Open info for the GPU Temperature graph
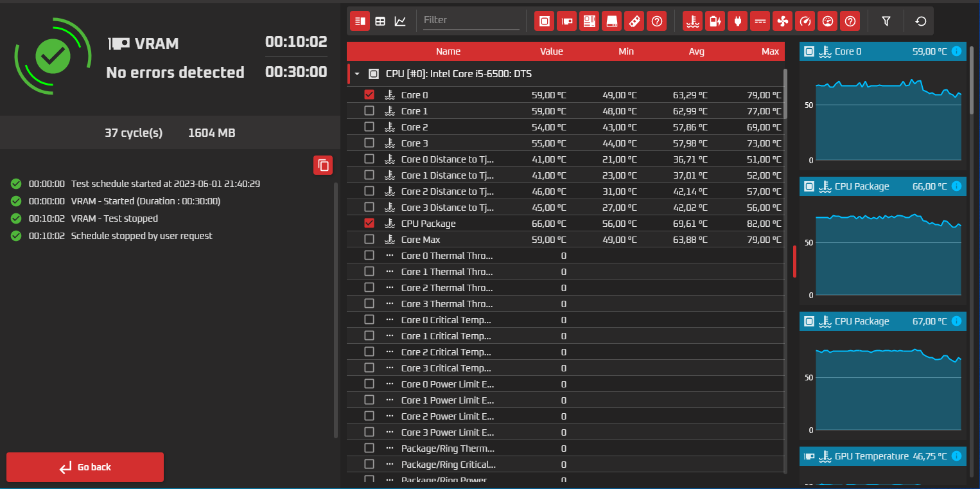The width and height of the screenshot is (980, 489). click(x=956, y=456)
